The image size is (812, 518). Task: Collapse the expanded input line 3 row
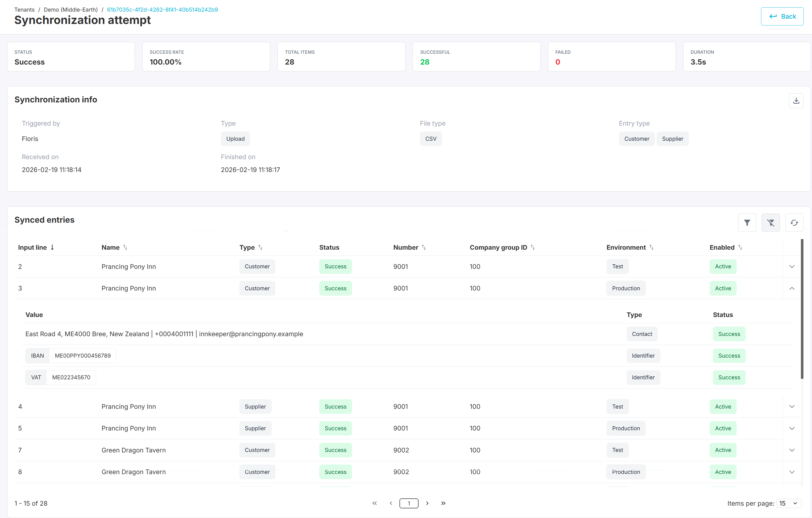click(x=792, y=288)
